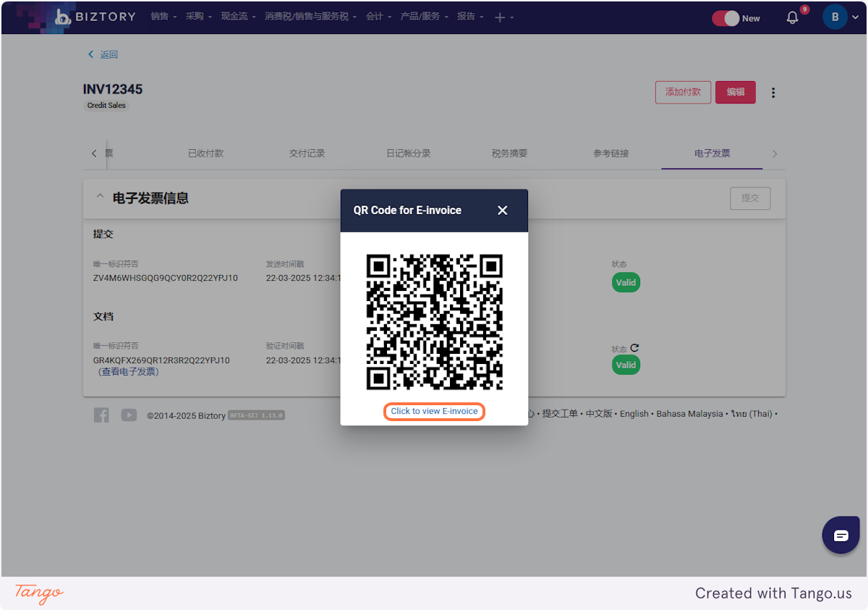Click the QR code image
Viewport: 868px width, 610px height.
pos(434,321)
